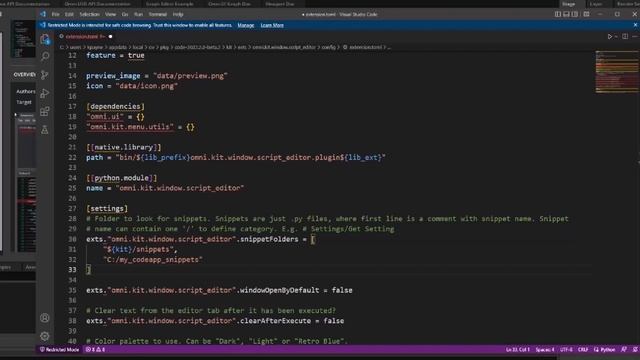
Task: Click the [dependencies] section header text
Action: coord(116,107)
